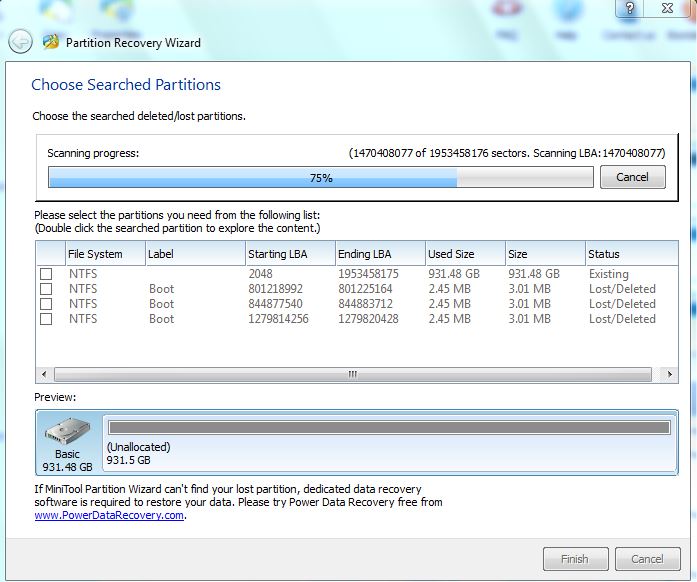Enable checkbox for partition starting 1279814256

(46, 319)
